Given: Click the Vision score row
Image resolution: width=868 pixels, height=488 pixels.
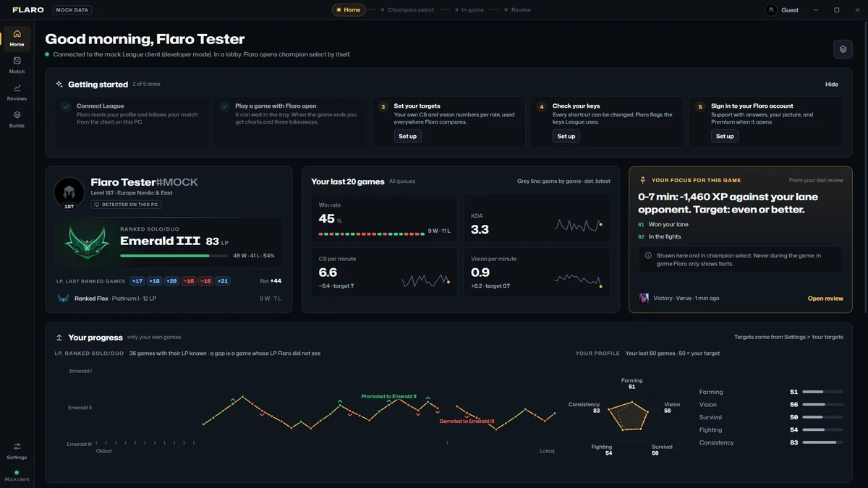Looking at the screenshot, I should (771, 405).
